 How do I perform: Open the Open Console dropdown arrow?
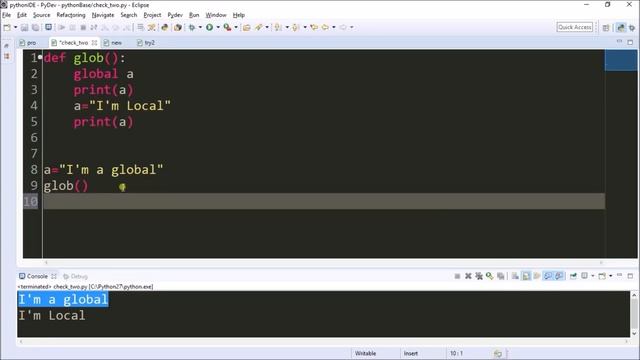(x=611, y=276)
